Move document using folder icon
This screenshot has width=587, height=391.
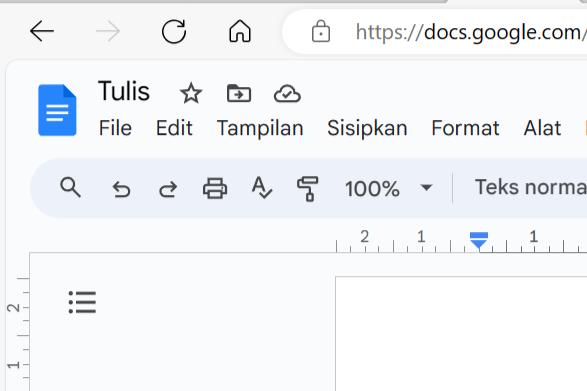coord(239,93)
